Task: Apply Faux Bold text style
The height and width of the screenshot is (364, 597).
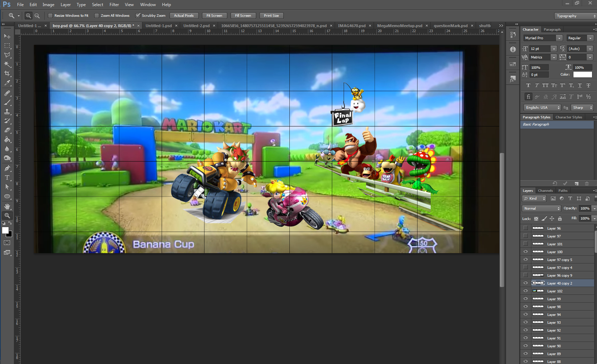Action: tap(528, 86)
